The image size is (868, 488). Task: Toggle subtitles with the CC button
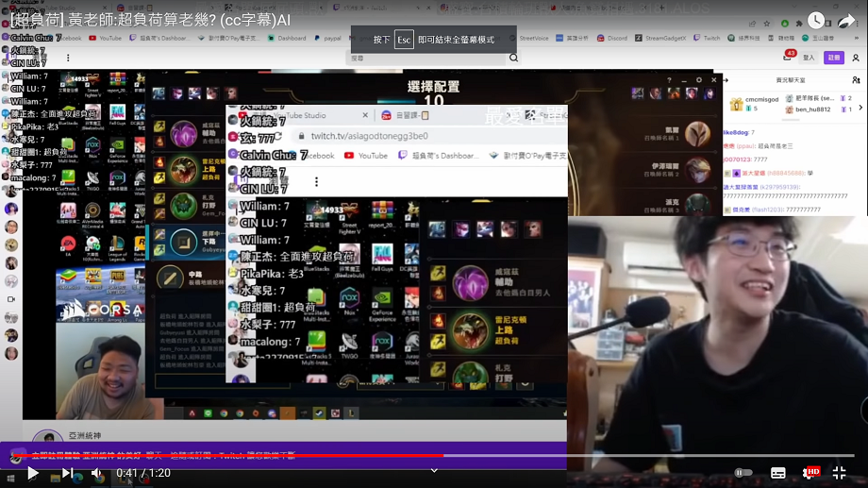[x=777, y=473]
